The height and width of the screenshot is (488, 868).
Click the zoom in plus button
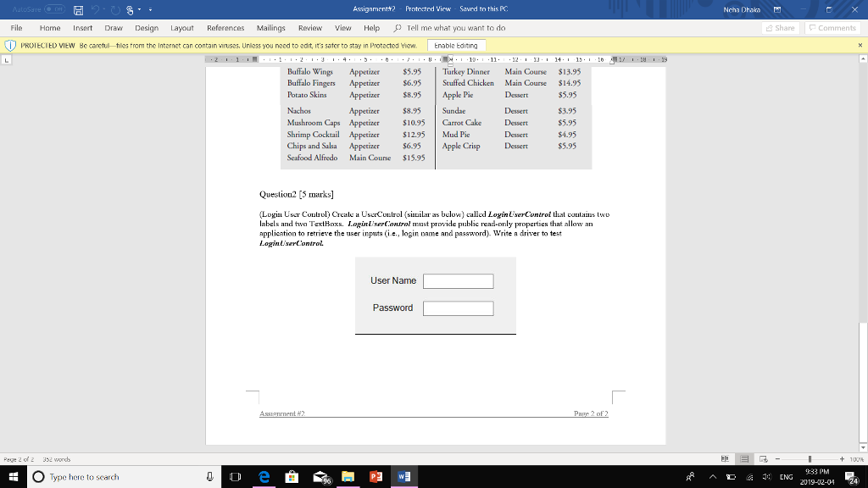click(x=842, y=459)
